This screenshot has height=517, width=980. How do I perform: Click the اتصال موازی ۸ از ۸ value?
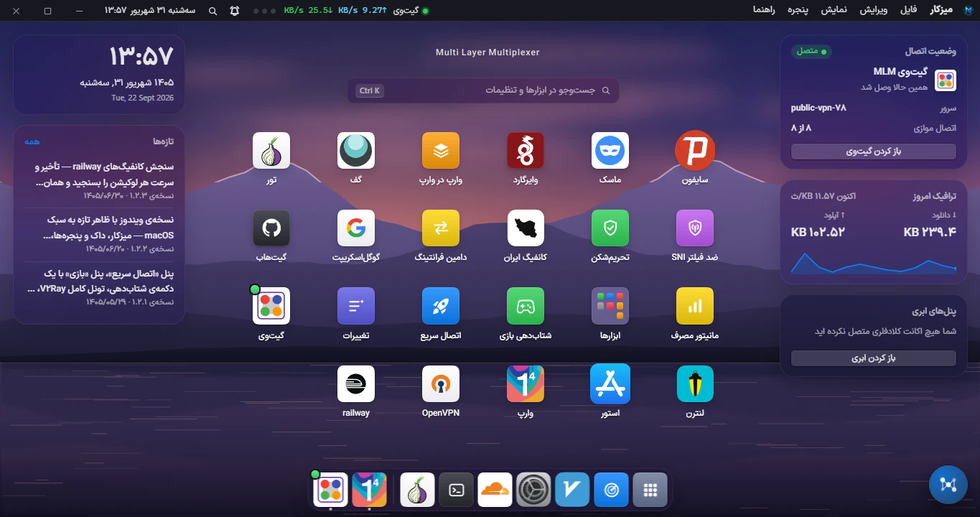[801, 128]
